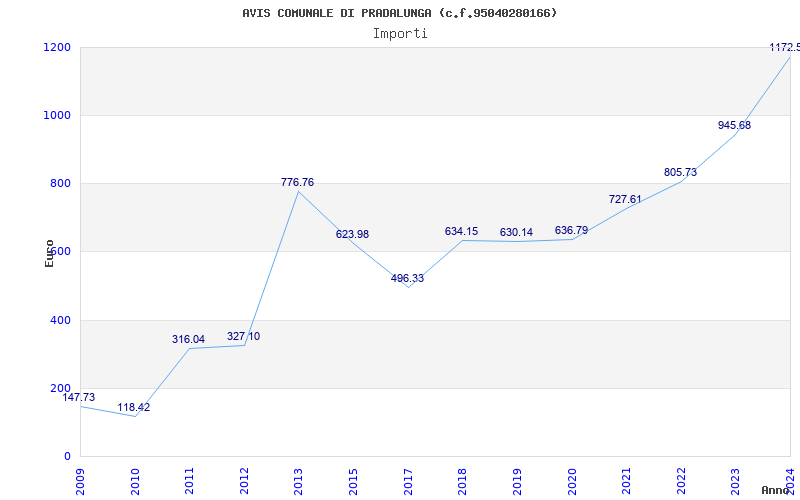Select the 496.33 low point label

(407, 278)
